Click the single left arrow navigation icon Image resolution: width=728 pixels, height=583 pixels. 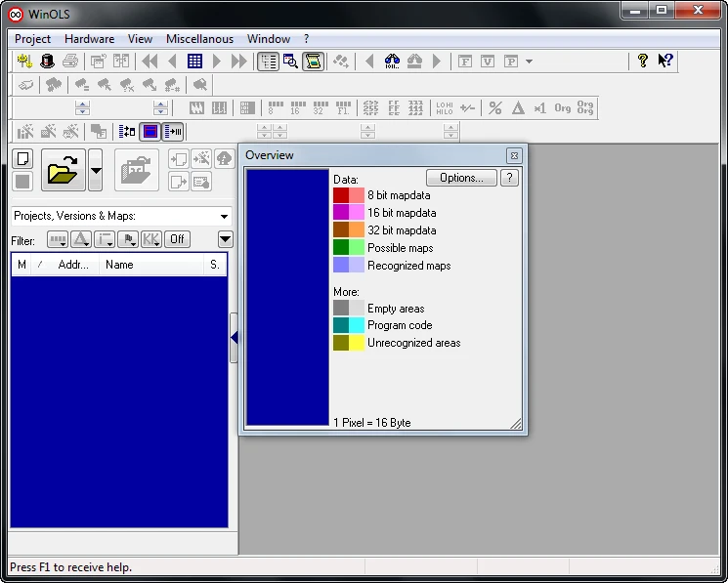pos(172,61)
